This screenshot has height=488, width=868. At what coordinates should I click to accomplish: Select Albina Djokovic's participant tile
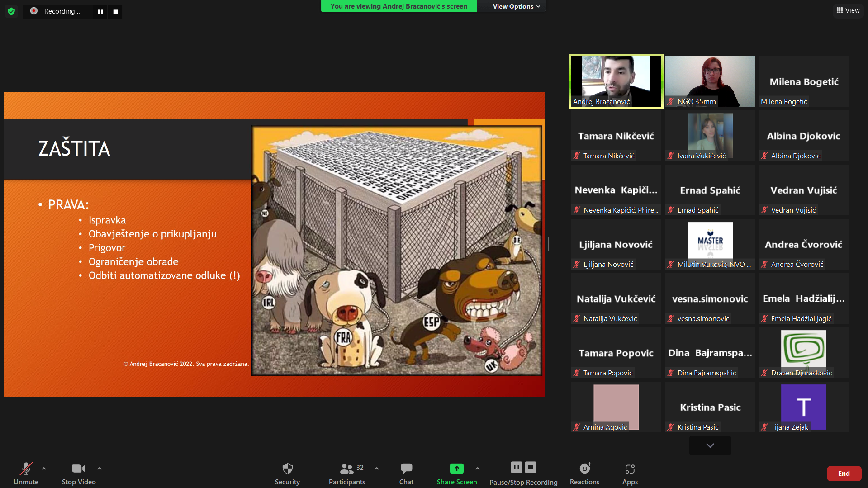pyautogui.click(x=804, y=136)
